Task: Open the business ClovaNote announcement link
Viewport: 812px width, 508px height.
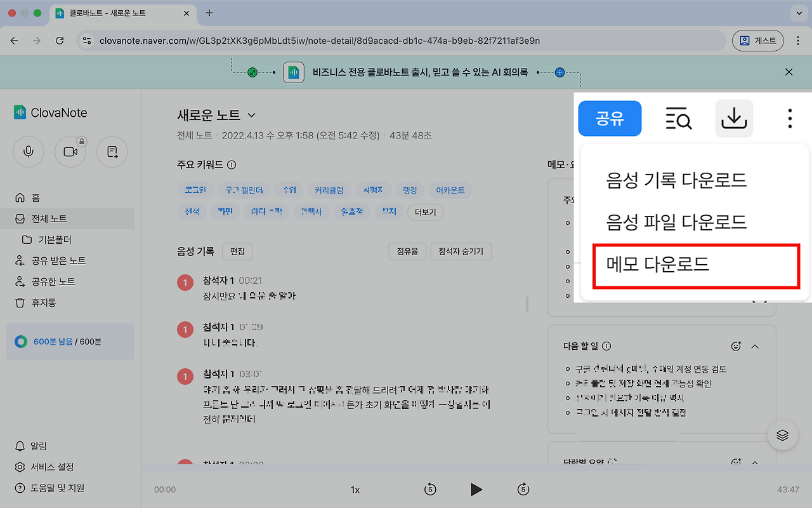Action: tap(420, 72)
